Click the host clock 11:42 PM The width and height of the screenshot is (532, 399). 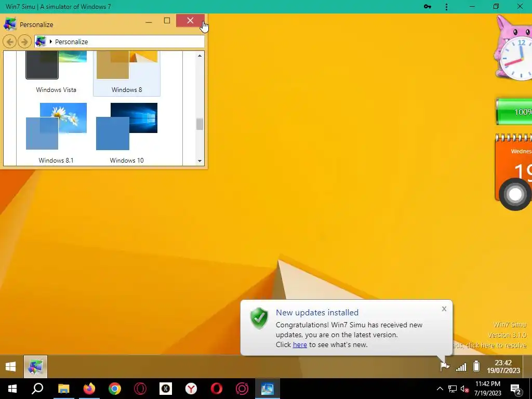(488, 389)
